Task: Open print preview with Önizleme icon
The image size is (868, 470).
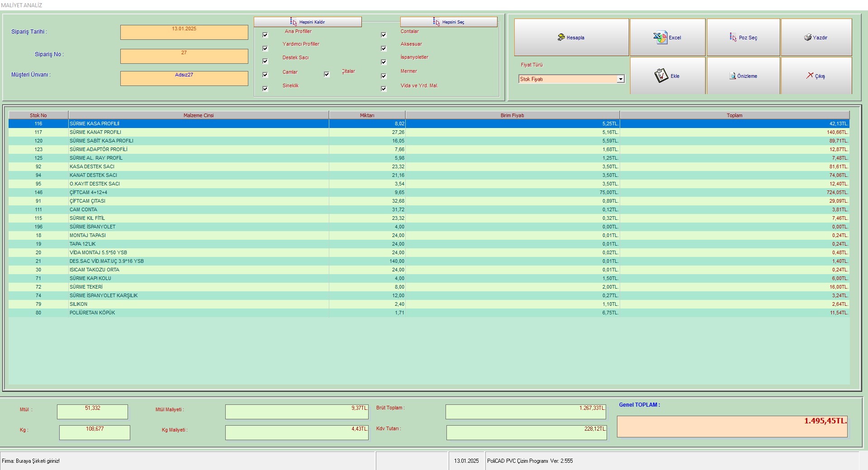Action: (x=732, y=76)
